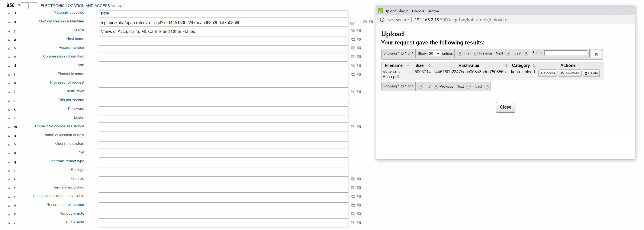
Task: Open the Show entries count dropdown
Action: [434, 54]
